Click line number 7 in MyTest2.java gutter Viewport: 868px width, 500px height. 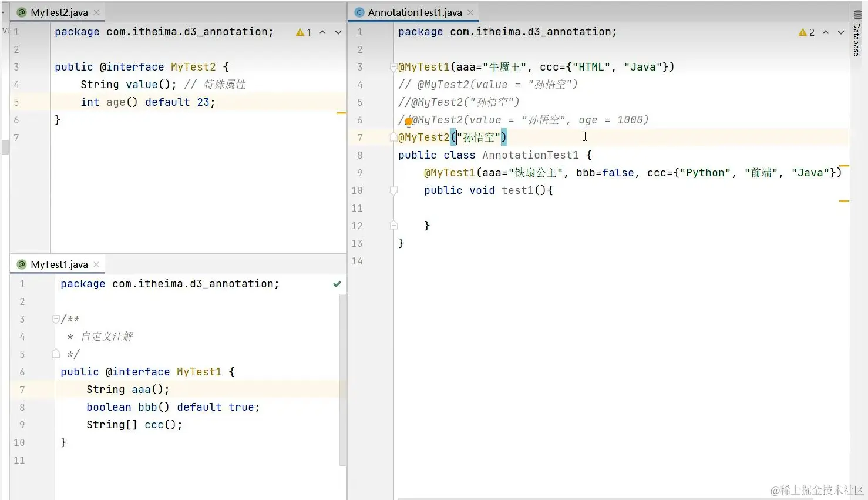click(x=16, y=137)
